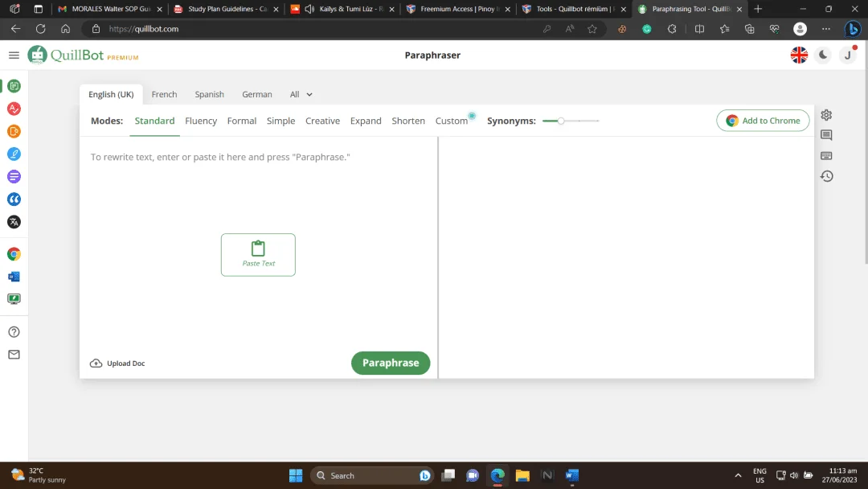
Task: Expand the All languages dropdown
Action: (301, 94)
